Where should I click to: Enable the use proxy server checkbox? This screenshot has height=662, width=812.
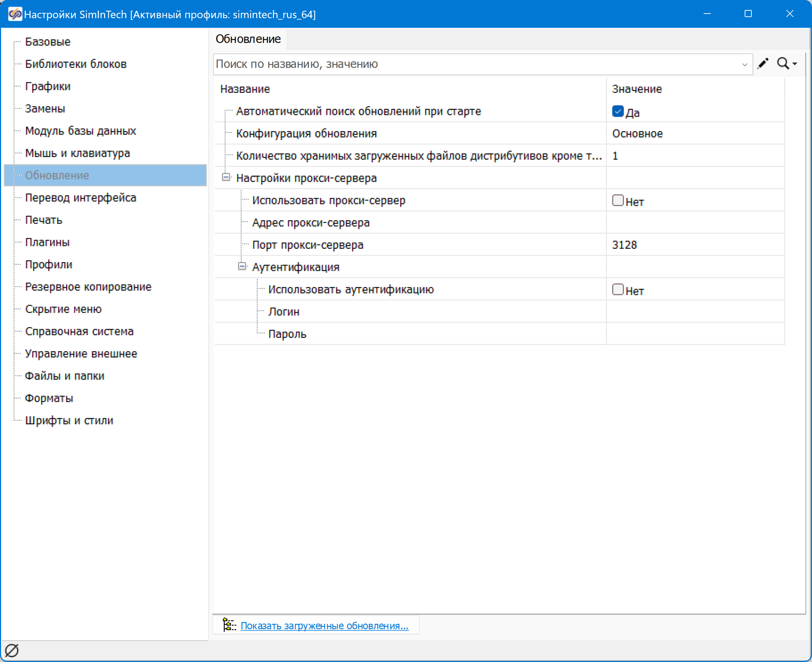coord(617,201)
